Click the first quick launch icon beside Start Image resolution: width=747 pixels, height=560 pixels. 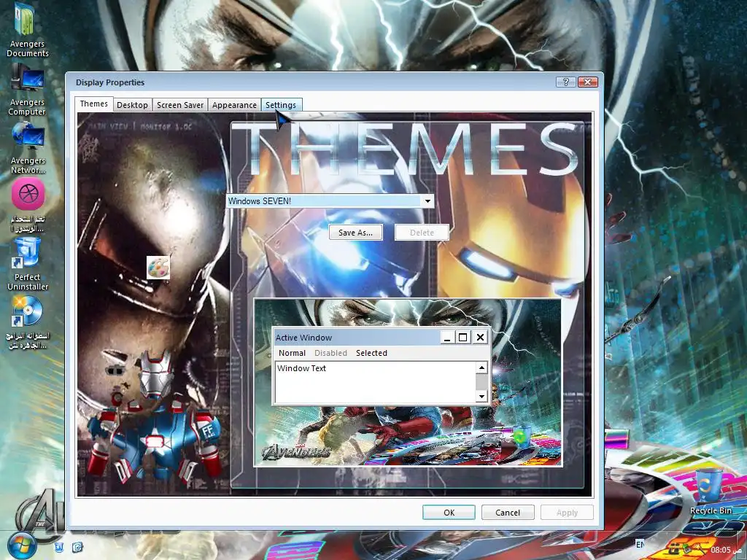pyautogui.click(x=59, y=548)
